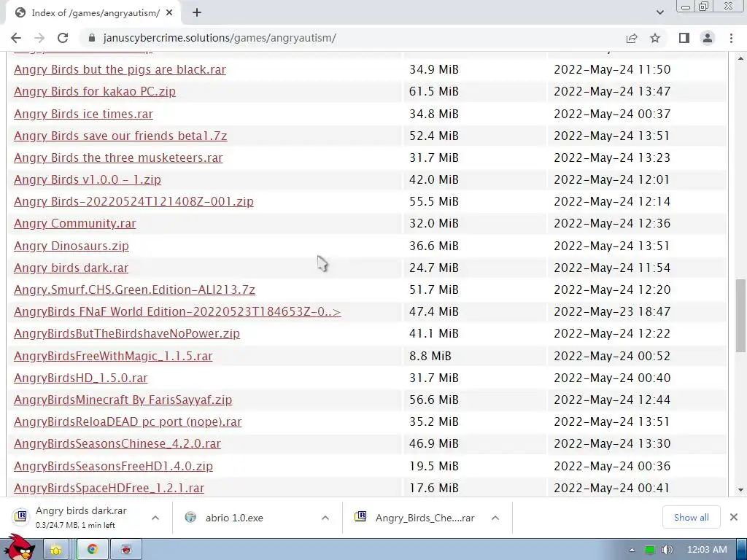Open AngryBirdsFreeWithMagic_1.1.5.rar

pos(113,356)
